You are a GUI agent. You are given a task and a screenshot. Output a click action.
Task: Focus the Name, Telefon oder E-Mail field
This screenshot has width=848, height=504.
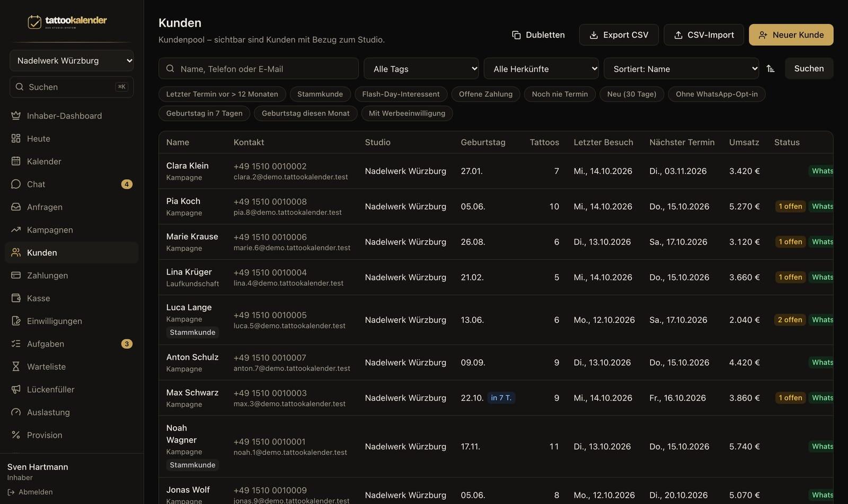[x=259, y=68]
